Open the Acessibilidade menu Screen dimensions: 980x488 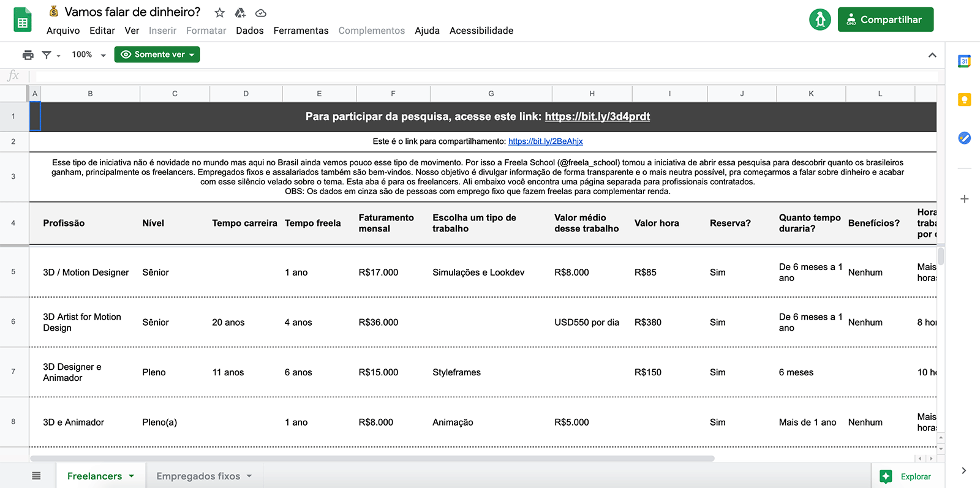point(481,31)
